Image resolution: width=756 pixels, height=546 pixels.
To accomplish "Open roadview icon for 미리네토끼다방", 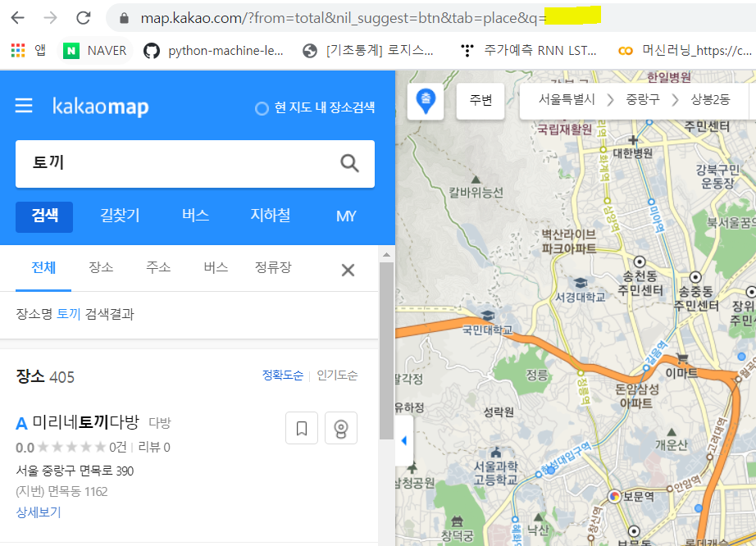I will tap(341, 428).
